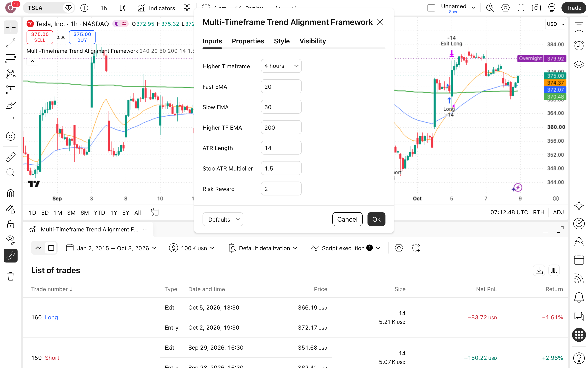Open the emoji stickers tool
Image resolution: width=588 pixels, height=368 pixels.
(x=10, y=136)
